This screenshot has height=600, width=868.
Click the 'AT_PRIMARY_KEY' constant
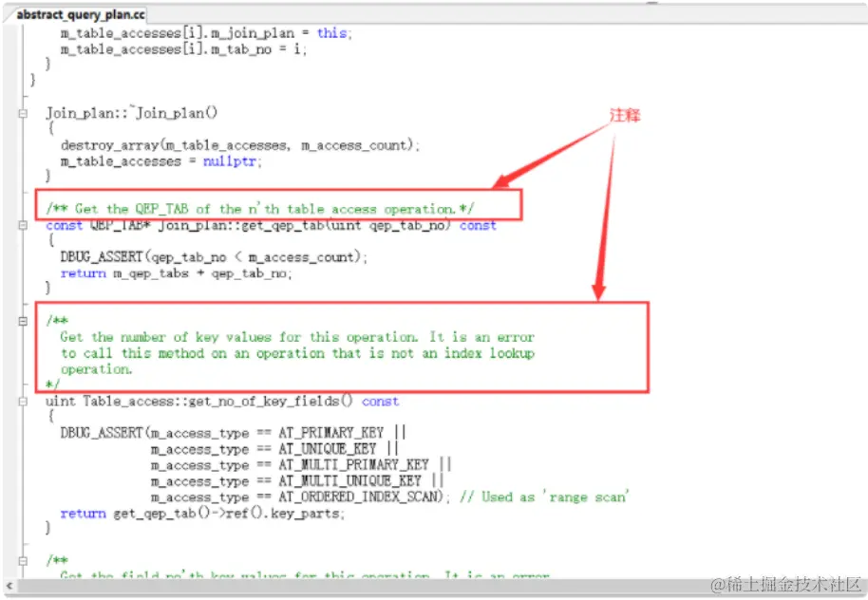coord(331,432)
